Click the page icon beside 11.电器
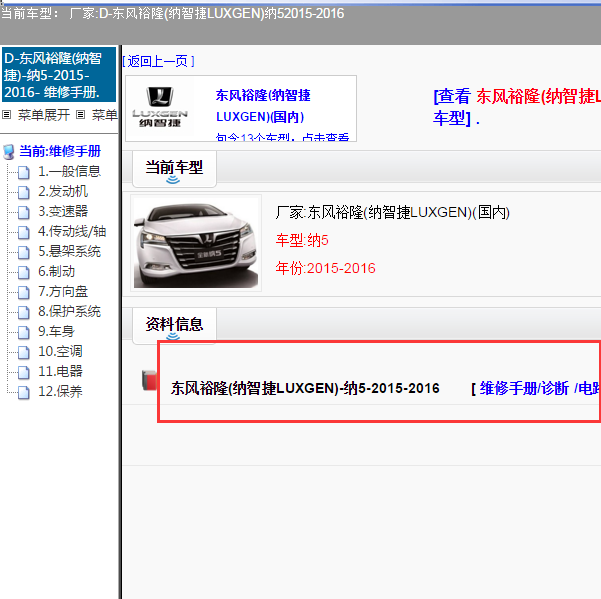The height and width of the screenshot is (599, 601). pos(24,372)
